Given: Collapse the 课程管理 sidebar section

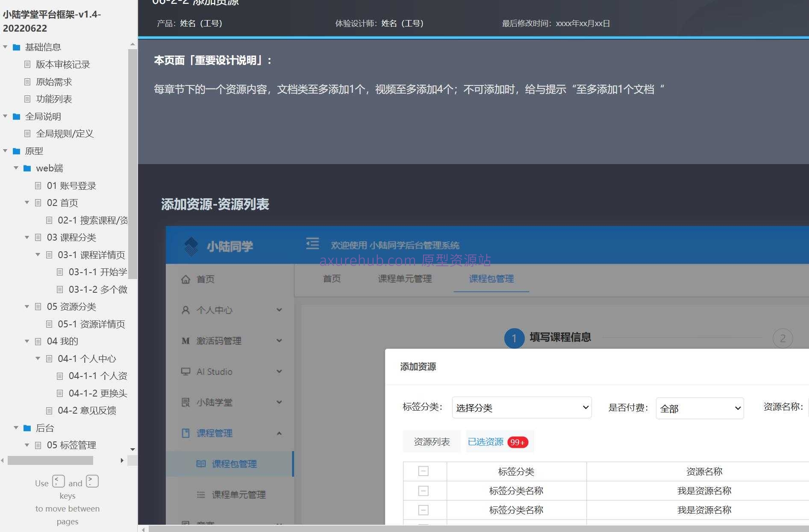Looking at the screenshot, I should 279,433.
